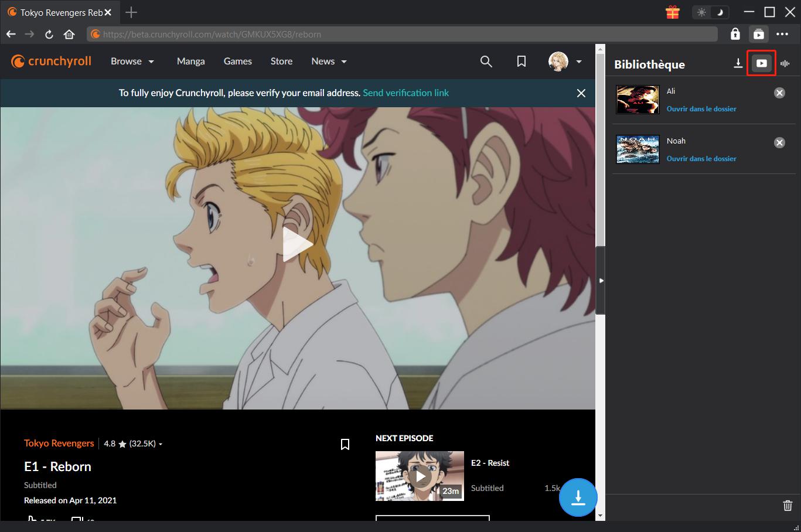Viewport: 801px width, 532px height.
Task: Open the profile avatar account dropdown
Action: tap(565, 62)
